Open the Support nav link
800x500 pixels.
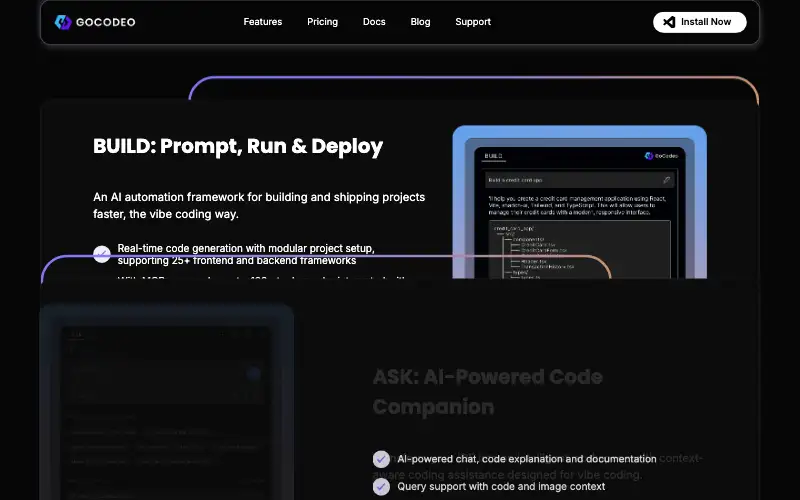click(473, 22)
